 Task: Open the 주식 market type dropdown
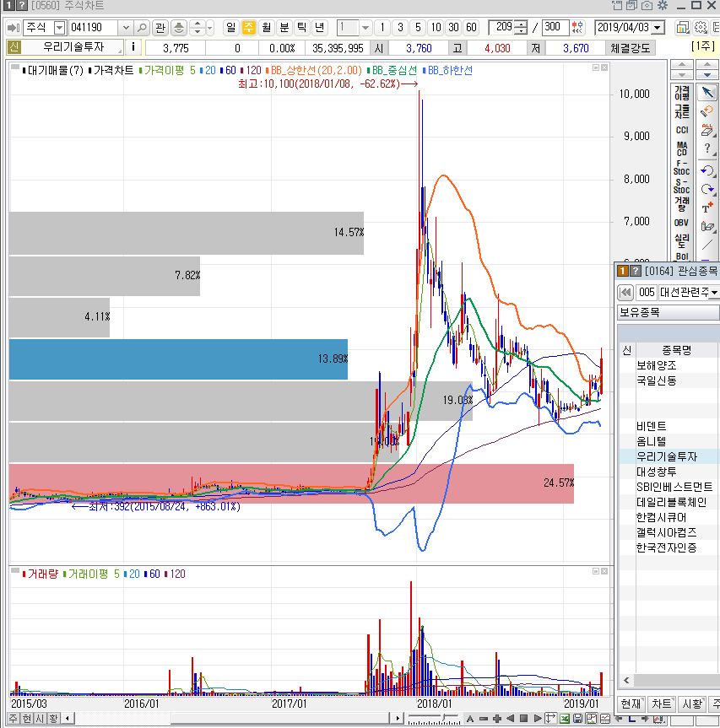pos(59,28)
